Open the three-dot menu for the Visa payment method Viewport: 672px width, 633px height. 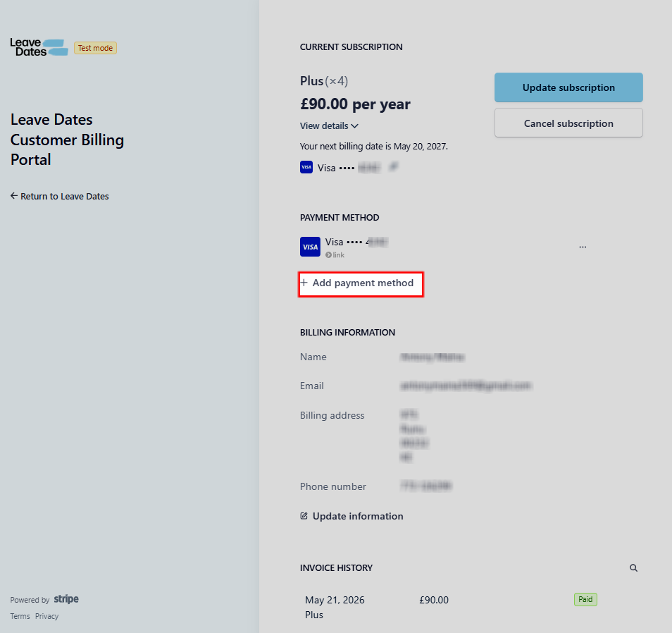(583, 247)
